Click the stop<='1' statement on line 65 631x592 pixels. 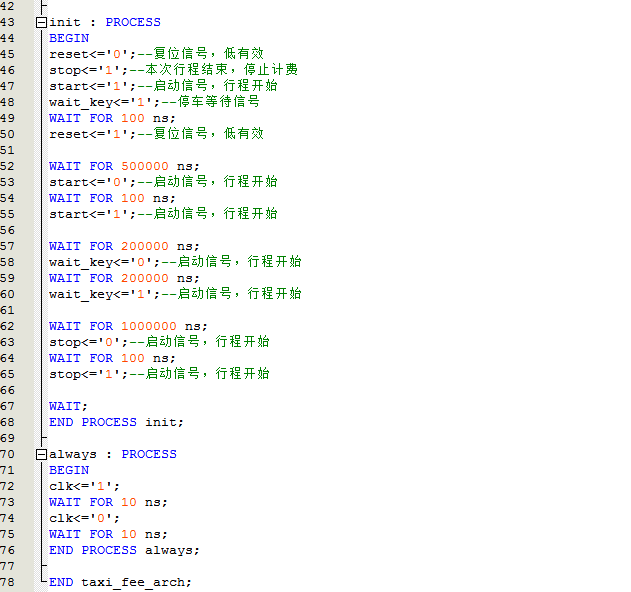point(89,375)
